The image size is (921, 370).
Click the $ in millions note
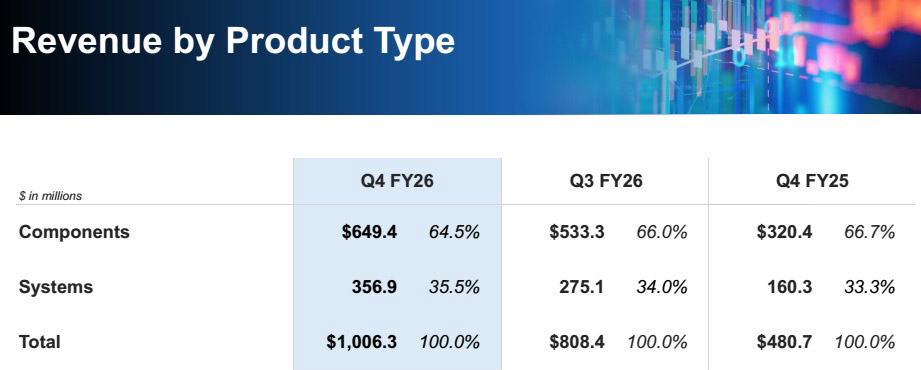point(50,196)
